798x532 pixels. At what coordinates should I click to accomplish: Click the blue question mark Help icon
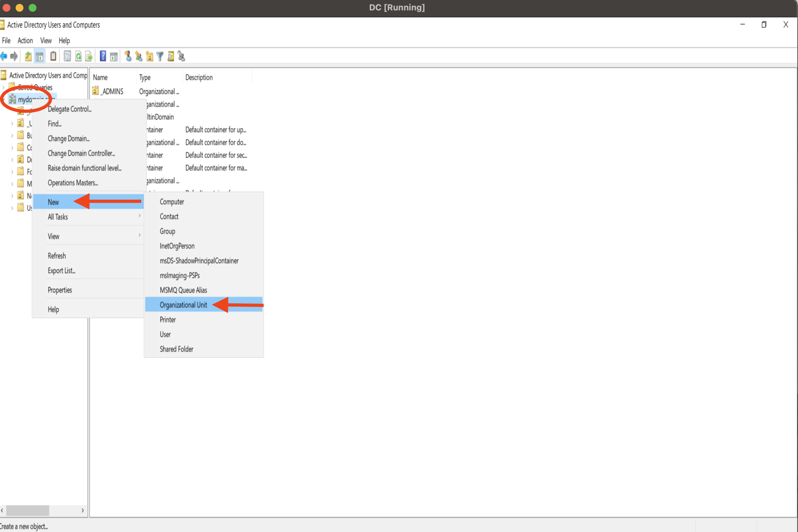point(103,56)
